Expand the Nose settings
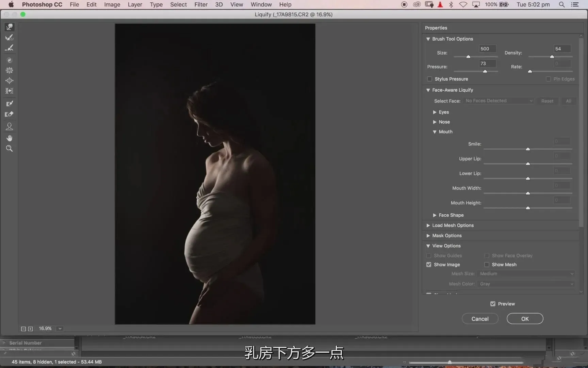 coord(435,122)
